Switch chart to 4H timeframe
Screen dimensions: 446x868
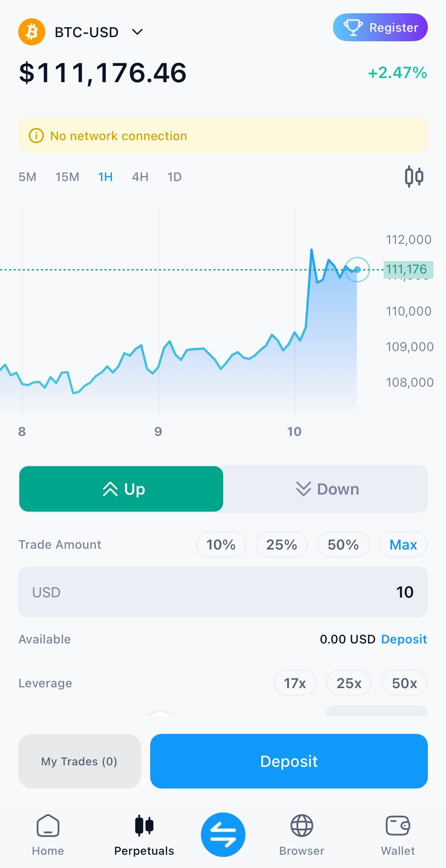[140, 177]
